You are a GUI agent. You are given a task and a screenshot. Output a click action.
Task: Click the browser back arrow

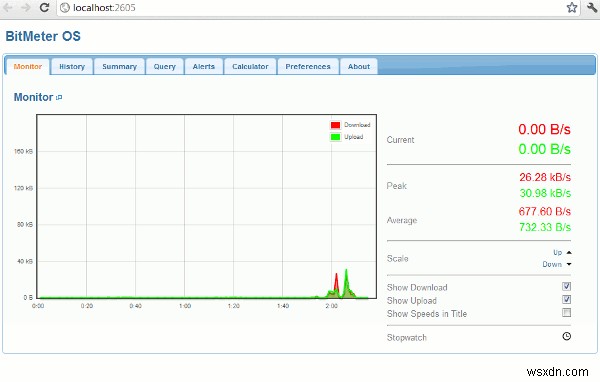click(x=8, y=8)
